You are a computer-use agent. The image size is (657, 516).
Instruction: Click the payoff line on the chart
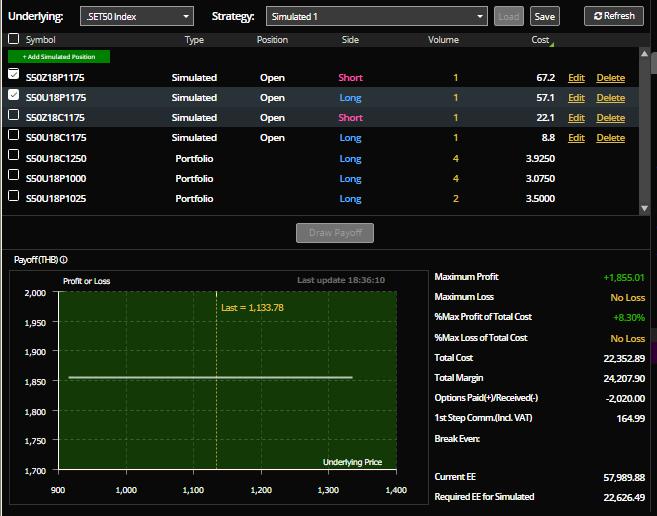point(210,378)
